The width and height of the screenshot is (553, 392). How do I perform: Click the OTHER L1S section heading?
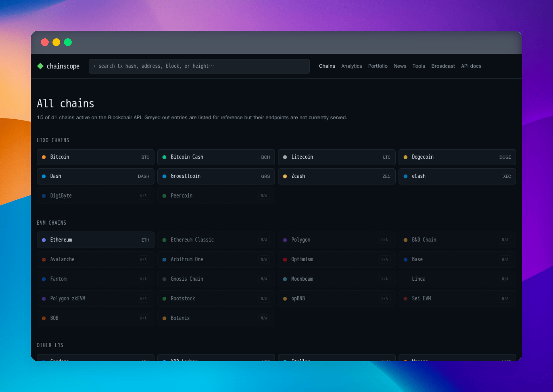click(50, 345)
